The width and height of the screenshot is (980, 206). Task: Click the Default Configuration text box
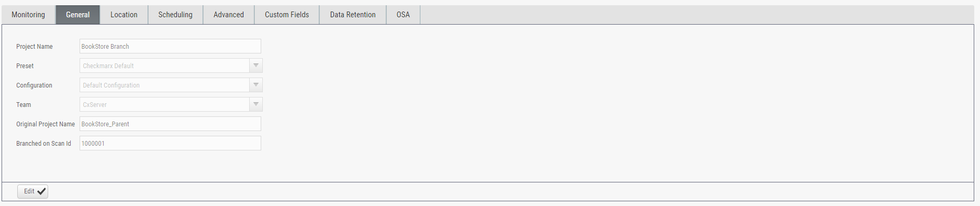[164, 85]
